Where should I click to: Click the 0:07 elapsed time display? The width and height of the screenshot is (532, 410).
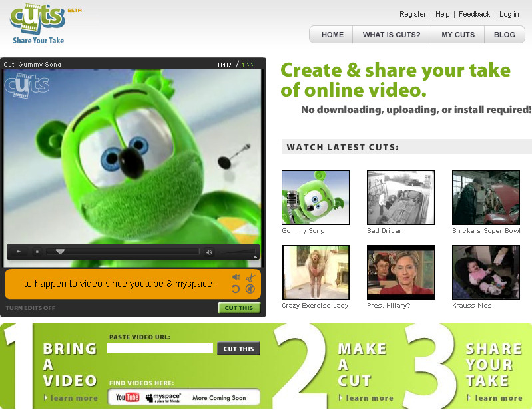pos(224,65)
